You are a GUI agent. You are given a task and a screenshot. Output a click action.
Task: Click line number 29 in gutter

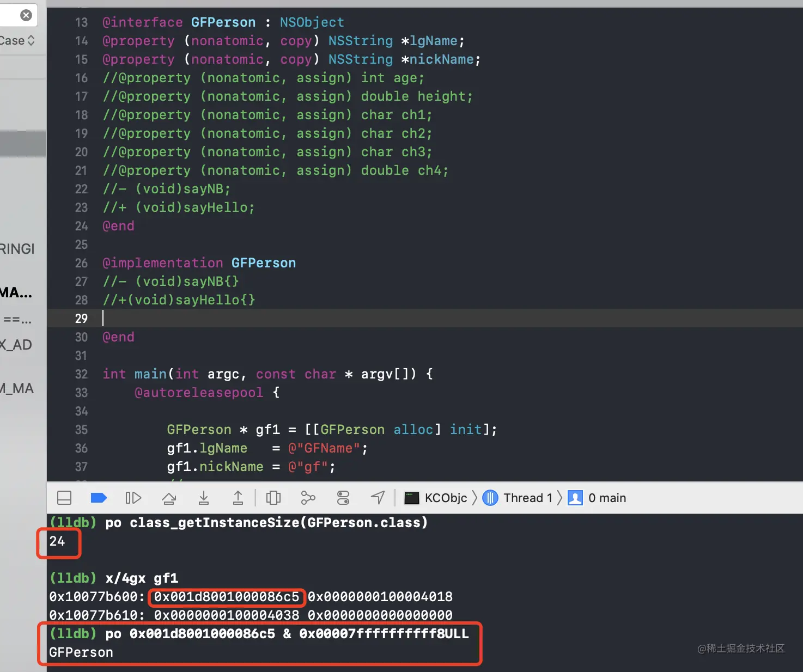[x=81, y=319]
